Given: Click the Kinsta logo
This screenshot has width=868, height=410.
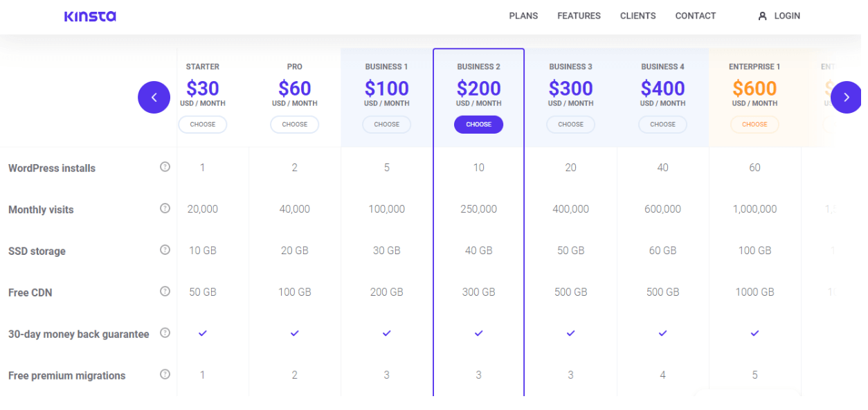Looking at the screenshot, I should tap(89, 15).
